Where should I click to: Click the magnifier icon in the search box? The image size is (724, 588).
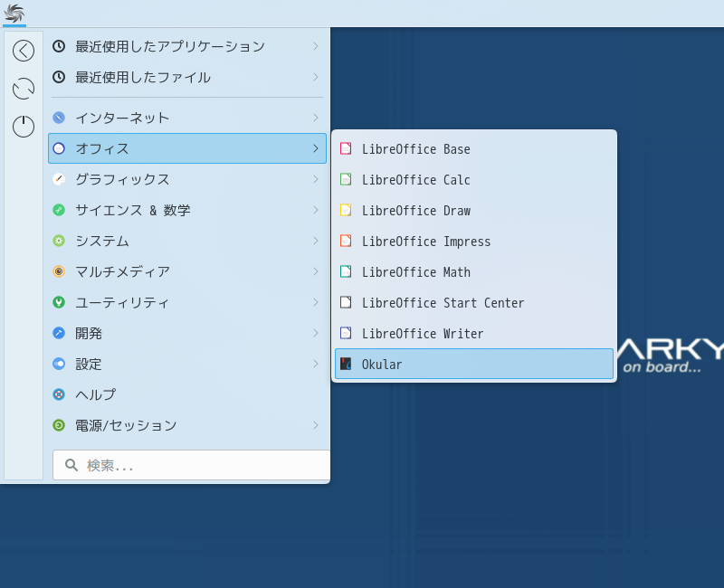click(71, 465)
